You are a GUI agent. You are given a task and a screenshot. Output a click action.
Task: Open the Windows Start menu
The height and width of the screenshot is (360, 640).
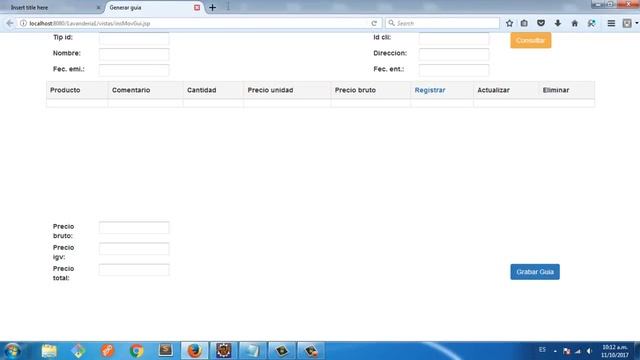tap(12, 351)
